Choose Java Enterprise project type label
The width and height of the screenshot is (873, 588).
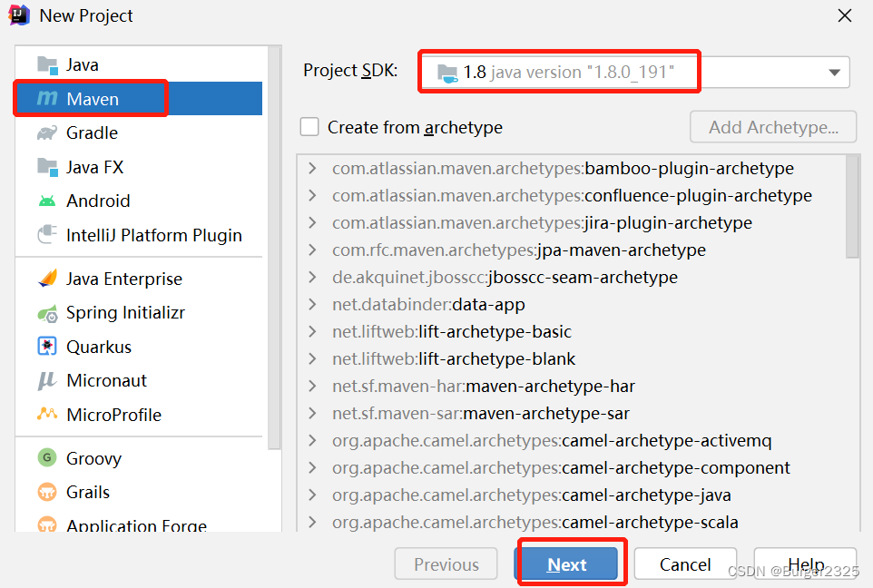(124, 279)
